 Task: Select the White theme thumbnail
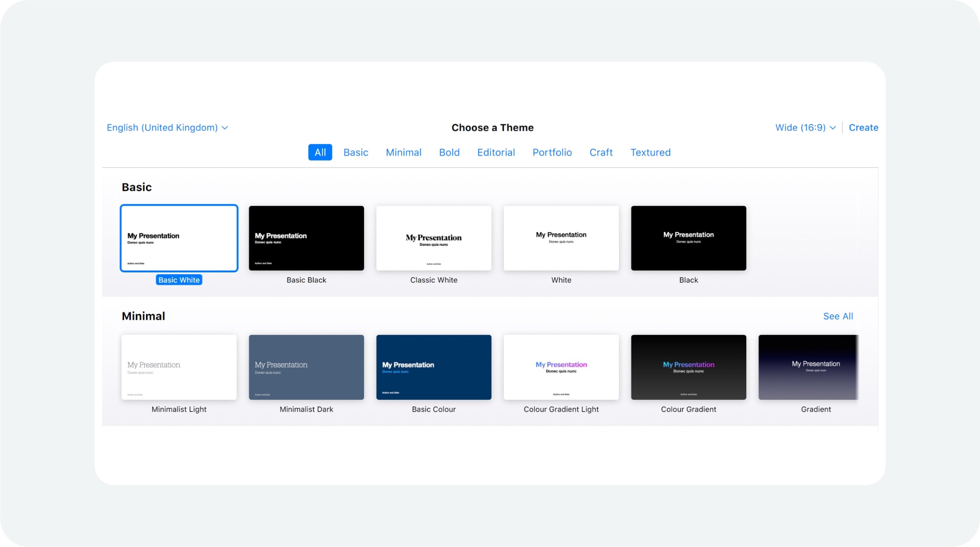pyautogui.click(x=561, y=238)
